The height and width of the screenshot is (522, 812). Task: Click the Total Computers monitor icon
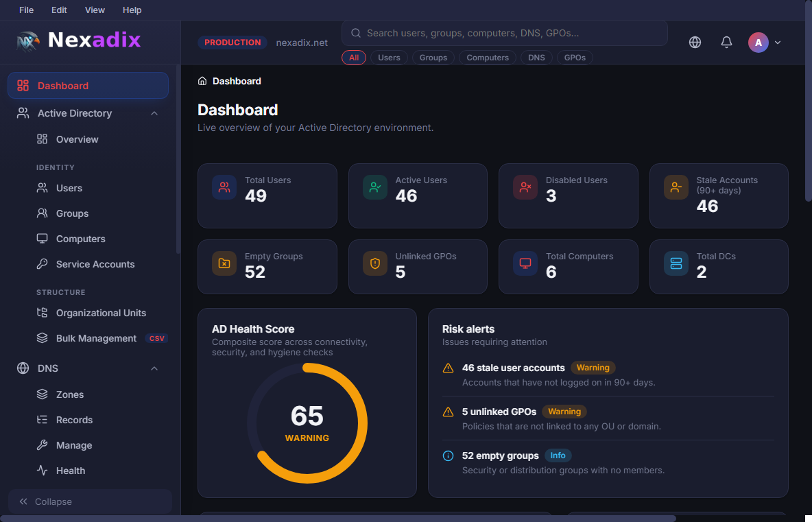(x=525, y=263)
